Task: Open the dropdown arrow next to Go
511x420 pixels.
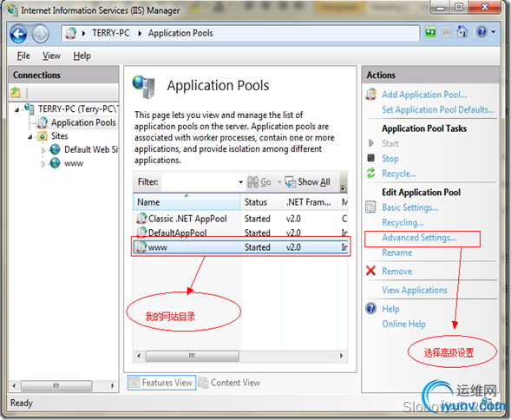Action: 279,182
